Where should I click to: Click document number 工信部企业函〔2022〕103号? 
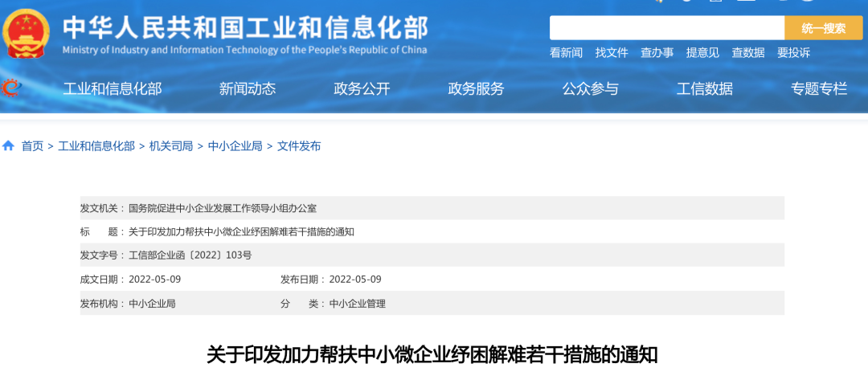190,255
